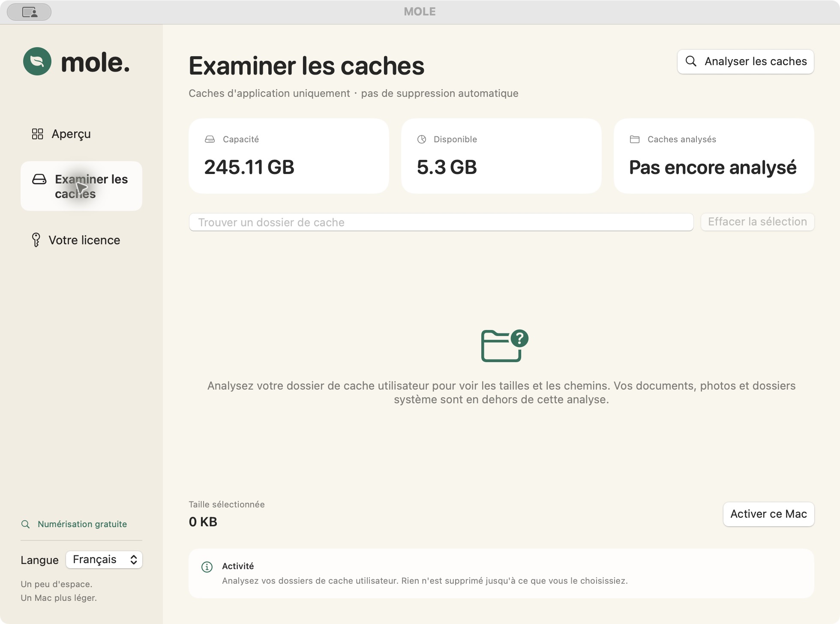
Task: Click the Analyser les caches button
Action: click(x=746, y=62)
